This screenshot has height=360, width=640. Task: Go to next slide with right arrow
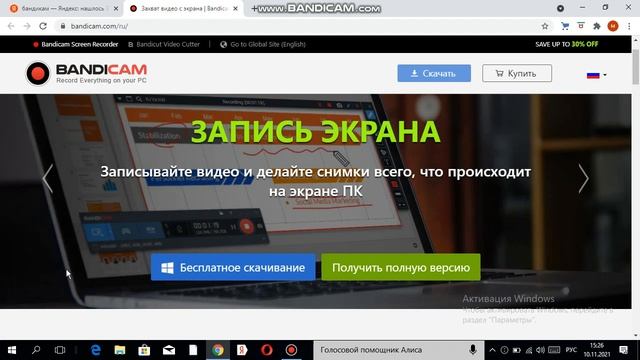(584, 178)
